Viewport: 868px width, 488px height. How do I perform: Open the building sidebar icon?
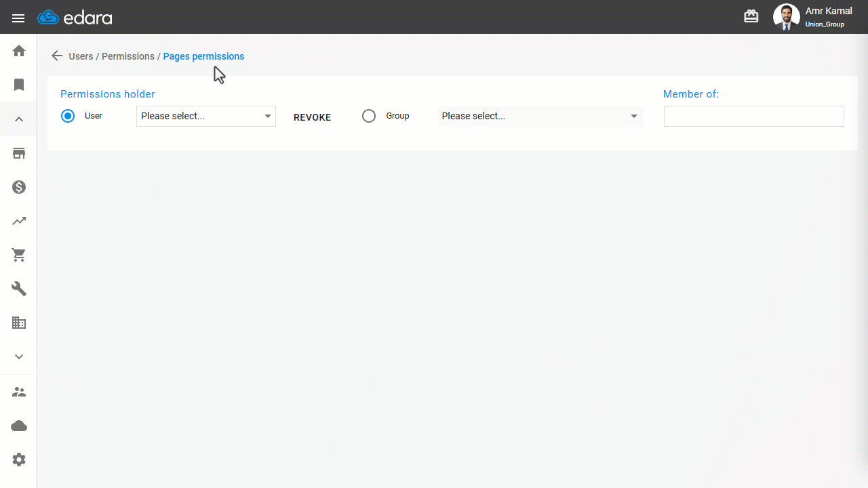[x=19, y=323]
